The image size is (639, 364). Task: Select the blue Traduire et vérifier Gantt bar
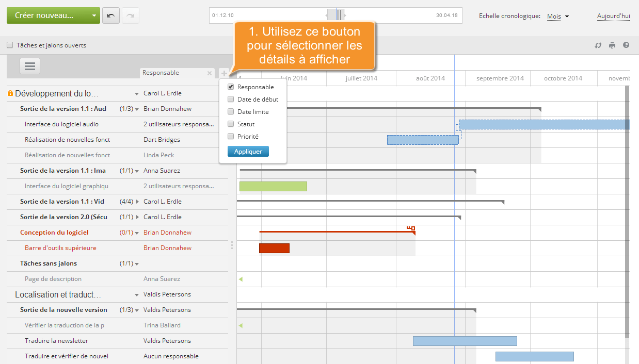(x=534, y=356)
